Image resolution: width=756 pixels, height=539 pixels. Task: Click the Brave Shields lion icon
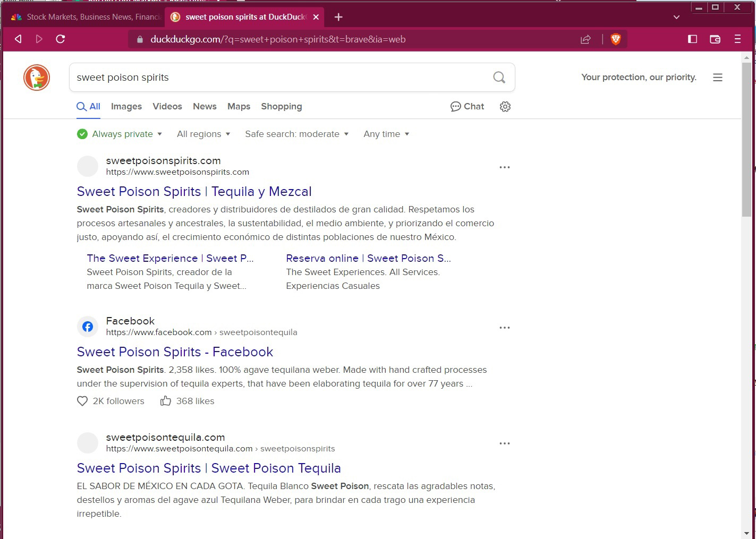[616, 39]
